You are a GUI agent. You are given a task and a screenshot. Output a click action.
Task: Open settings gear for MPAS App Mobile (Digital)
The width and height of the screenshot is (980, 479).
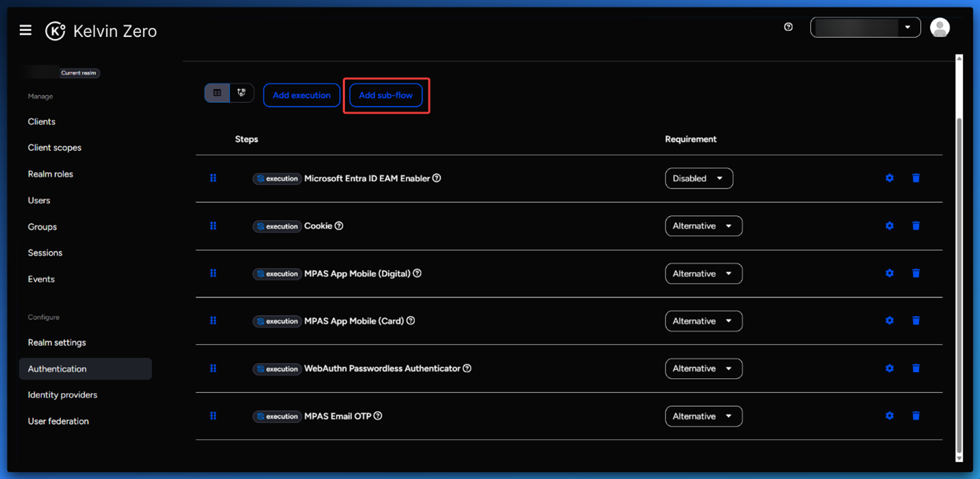click(x=889, y=273)
